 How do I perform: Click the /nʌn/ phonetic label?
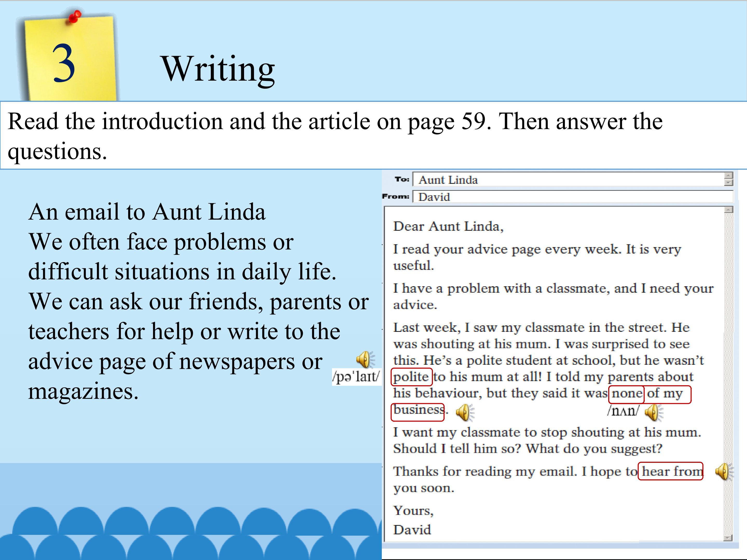[x=623, y=411]
